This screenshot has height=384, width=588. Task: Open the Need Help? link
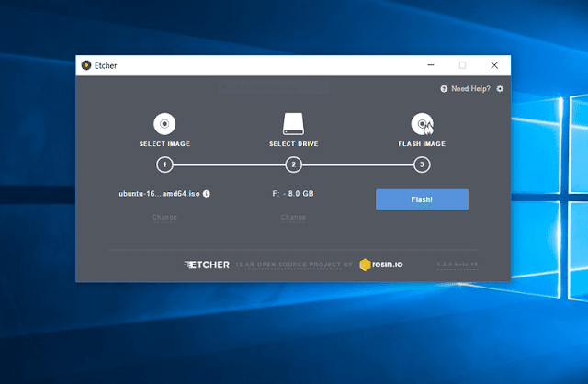(470, 89)
